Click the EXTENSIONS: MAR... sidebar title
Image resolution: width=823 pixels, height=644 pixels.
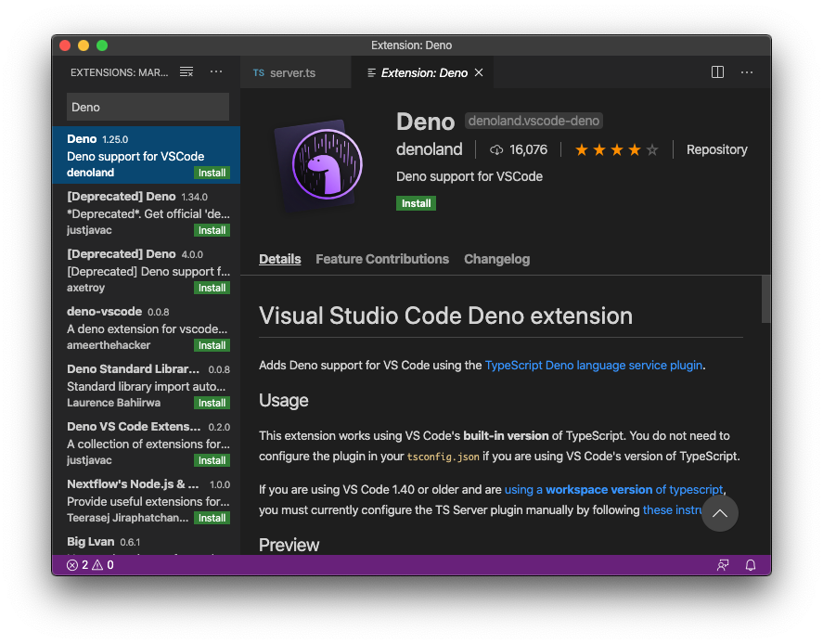[119, 72]
